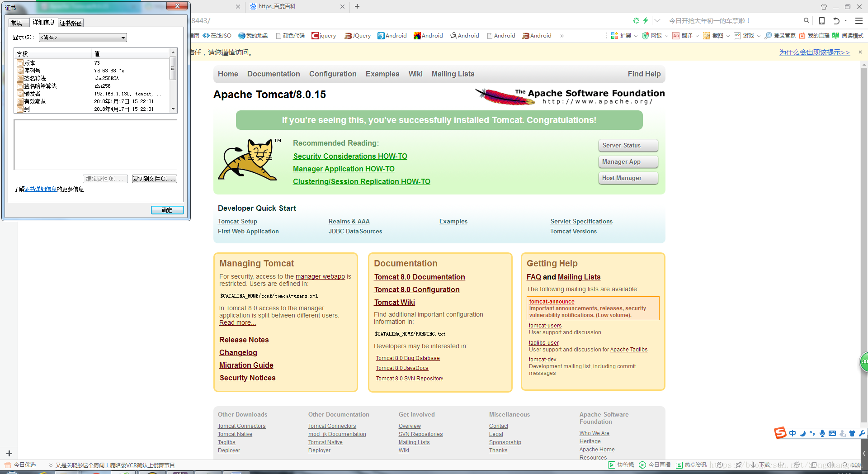Close the security warning bar with X
This screenshot has height=474, width=868.
tap(860, 52)
